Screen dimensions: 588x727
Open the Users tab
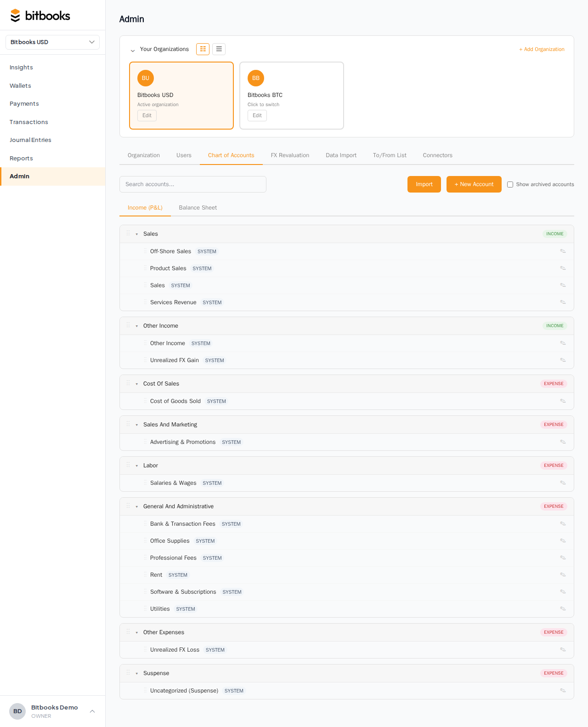[184, 155]
